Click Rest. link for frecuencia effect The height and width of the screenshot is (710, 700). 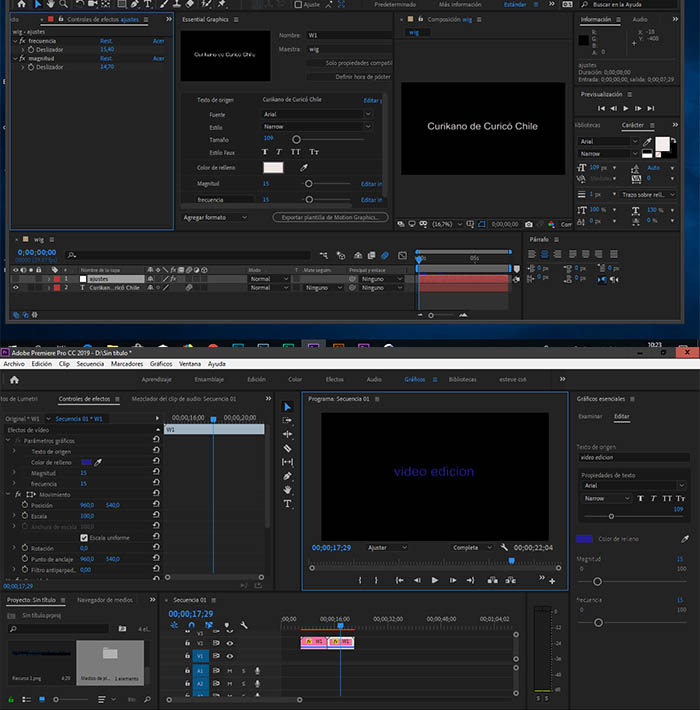coord(106,41)
